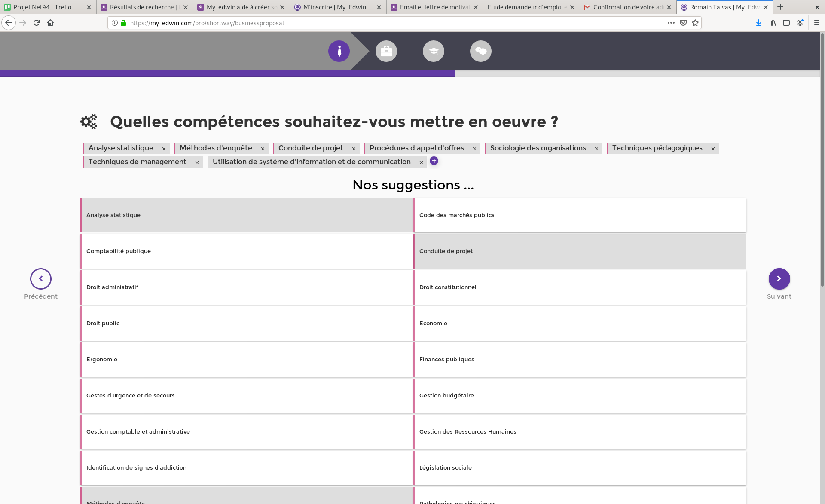This screenshot has width=825, height=504.
Task: Open Firefox hamburger application menu
Action: (817, 23)
